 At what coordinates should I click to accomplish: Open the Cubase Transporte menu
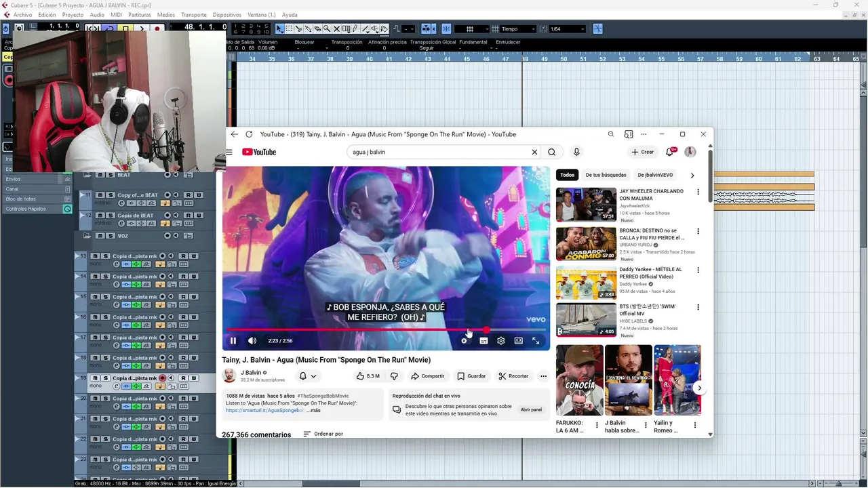193,15
